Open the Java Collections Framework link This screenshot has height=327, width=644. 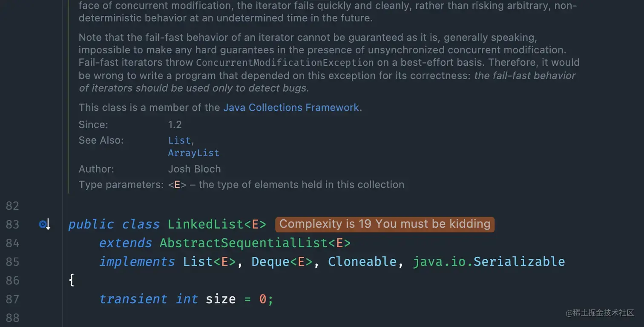(291, 107)
